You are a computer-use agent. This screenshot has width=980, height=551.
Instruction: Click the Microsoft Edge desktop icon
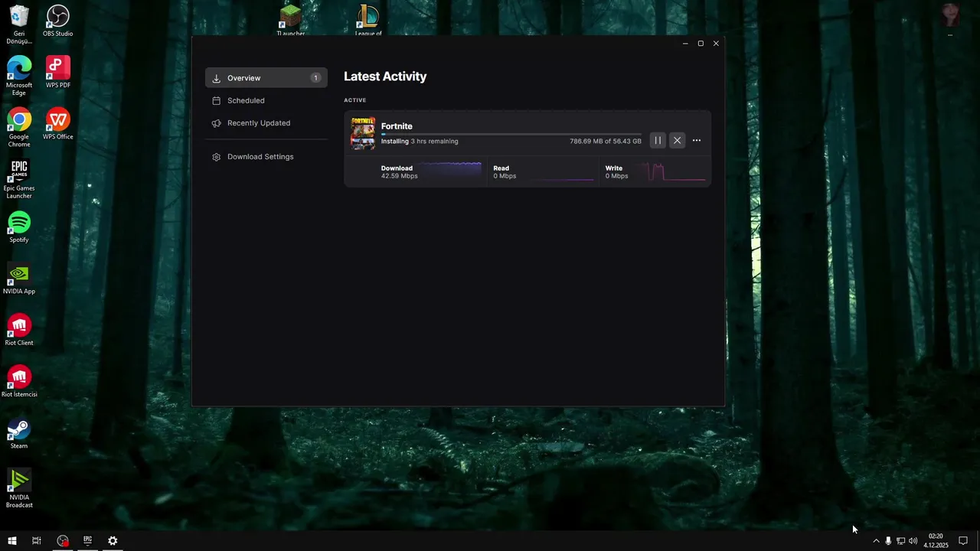(19, 76)
